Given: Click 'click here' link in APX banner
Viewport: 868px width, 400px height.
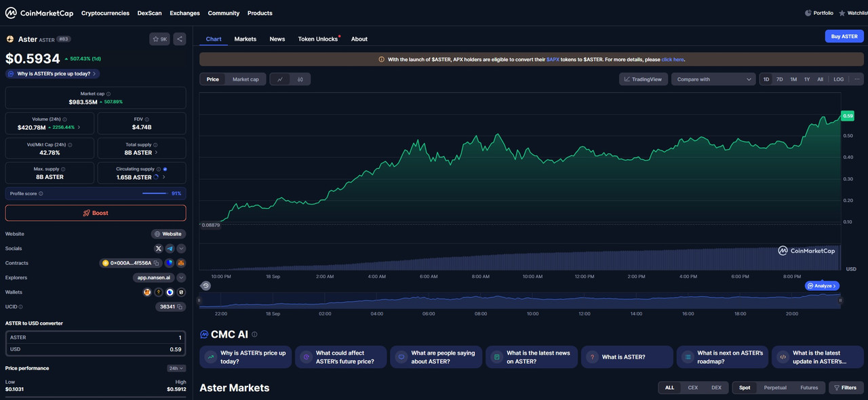Looking at the screenshot, I should tap(673, 60).
